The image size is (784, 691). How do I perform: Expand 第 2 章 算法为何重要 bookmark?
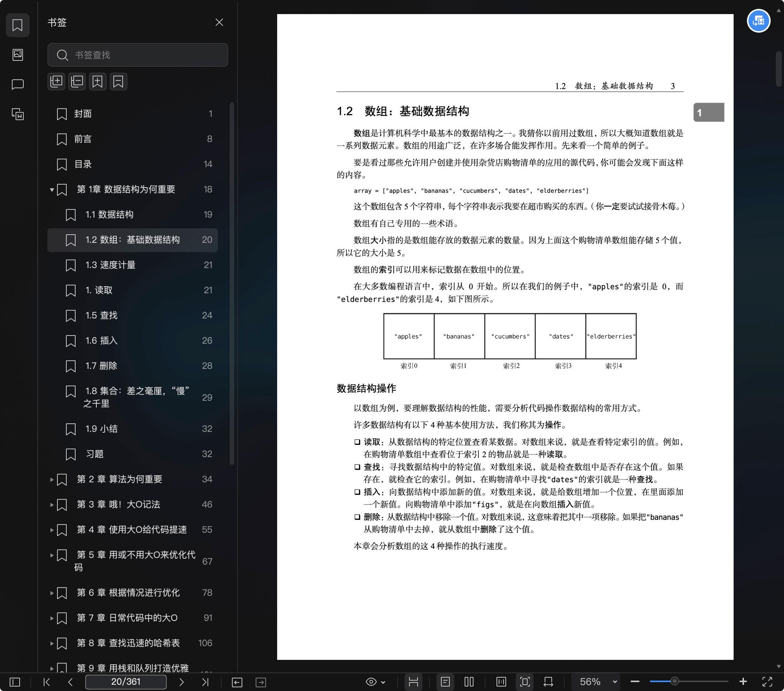(52, 480)
